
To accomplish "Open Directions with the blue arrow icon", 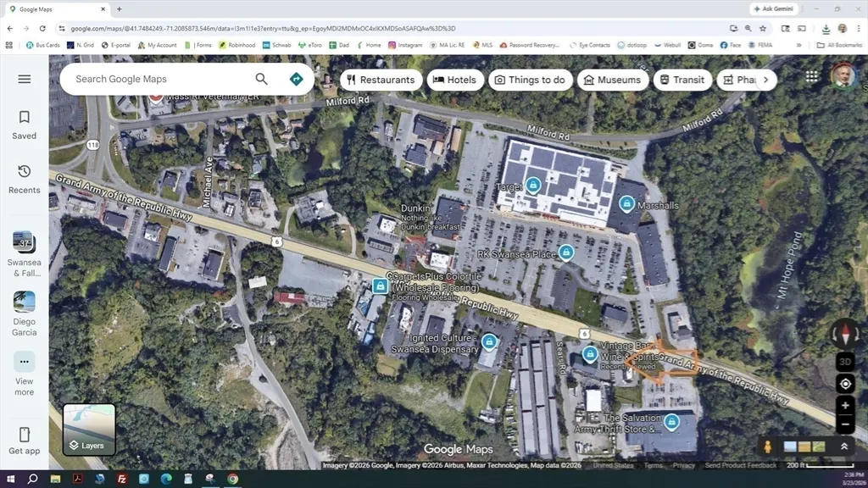I will tap(296, 79).
